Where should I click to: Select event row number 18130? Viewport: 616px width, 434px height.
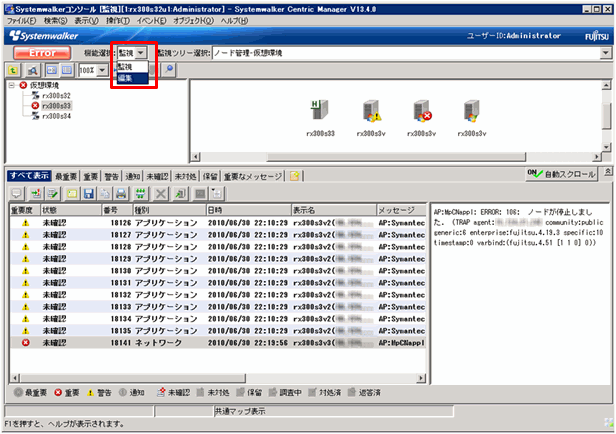click(x=218, y=271)
